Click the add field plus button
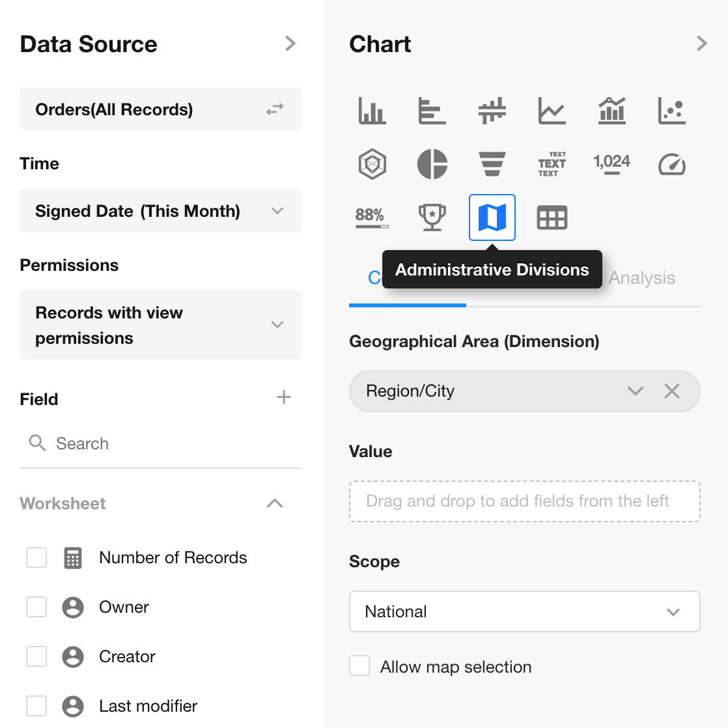 (x=283, y=397)
